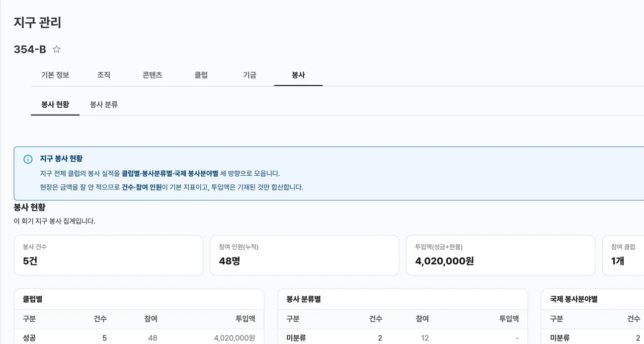Click 미분류 row in 국제 봉사분야별 table
The width and height of the screenshot is (644, 344).
(593, 338)
